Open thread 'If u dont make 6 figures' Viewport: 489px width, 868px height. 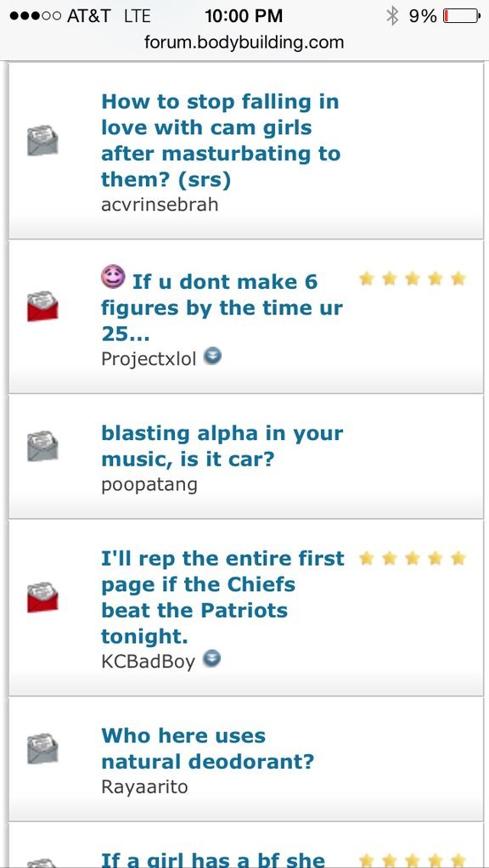point(222,307)
